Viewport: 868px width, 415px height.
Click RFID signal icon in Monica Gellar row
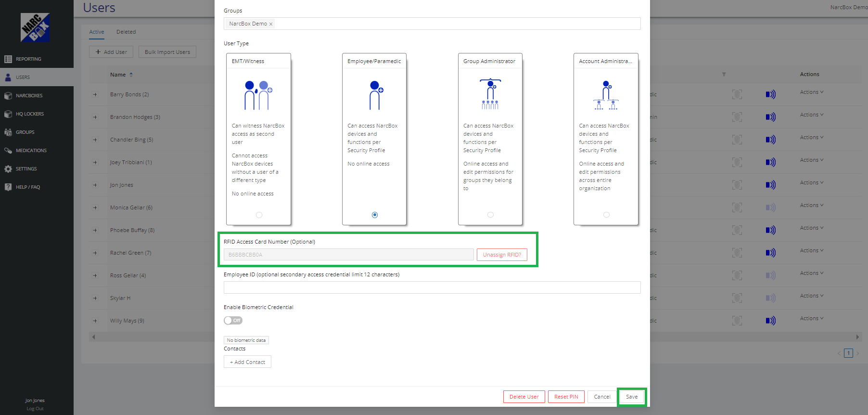(x=771, y=207)
